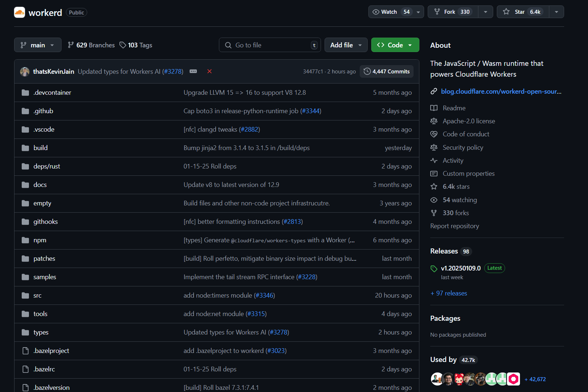Viewport: 588px width, 392px height.
Task: Open the types folder
Action: pyautogui.click(x=41, y=332)
